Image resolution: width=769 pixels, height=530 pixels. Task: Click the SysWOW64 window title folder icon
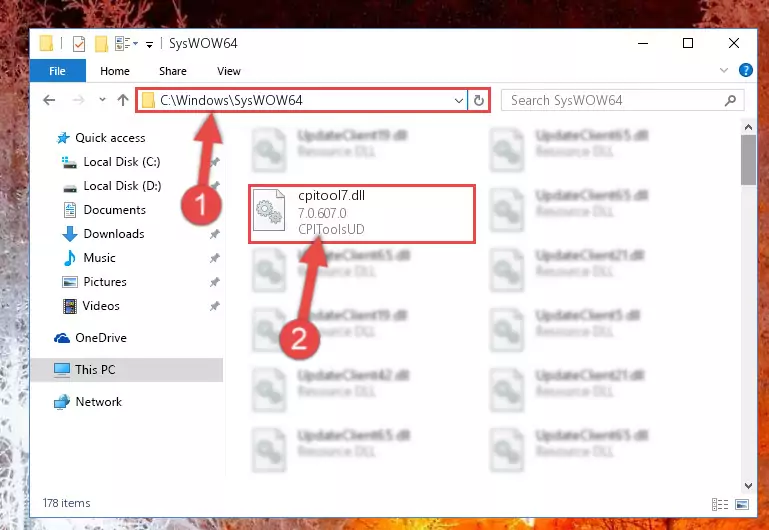47,44
